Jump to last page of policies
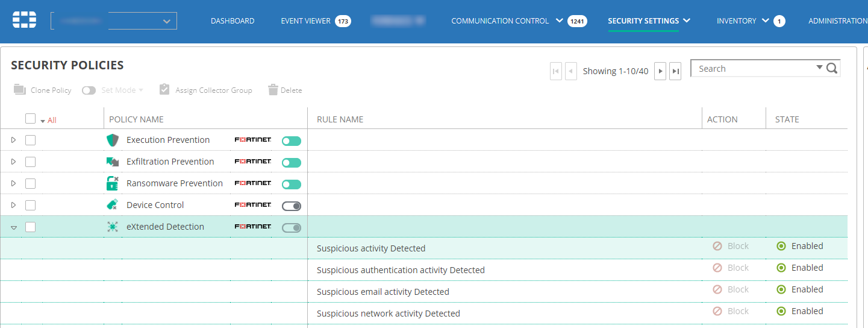868x328 pixels. 676,71
